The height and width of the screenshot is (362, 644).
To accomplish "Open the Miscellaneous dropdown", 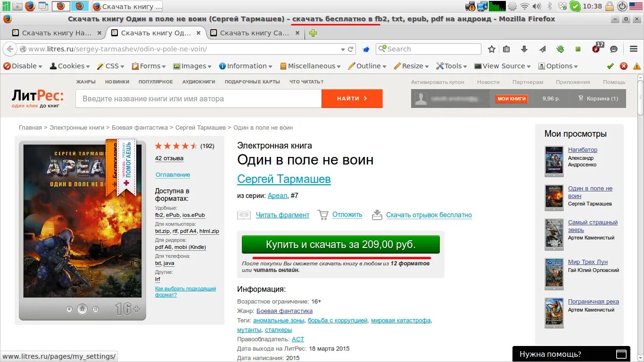I will point(311,66).
